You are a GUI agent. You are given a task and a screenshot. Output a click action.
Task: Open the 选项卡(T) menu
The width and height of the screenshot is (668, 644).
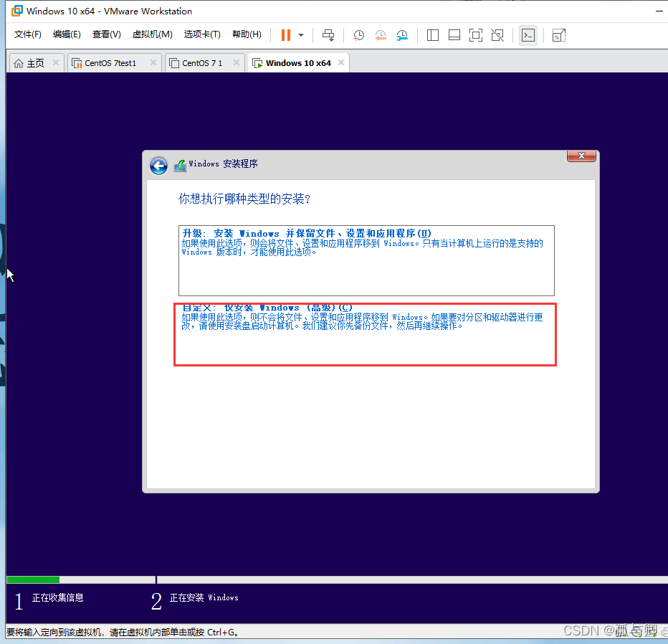click(202, 34)
